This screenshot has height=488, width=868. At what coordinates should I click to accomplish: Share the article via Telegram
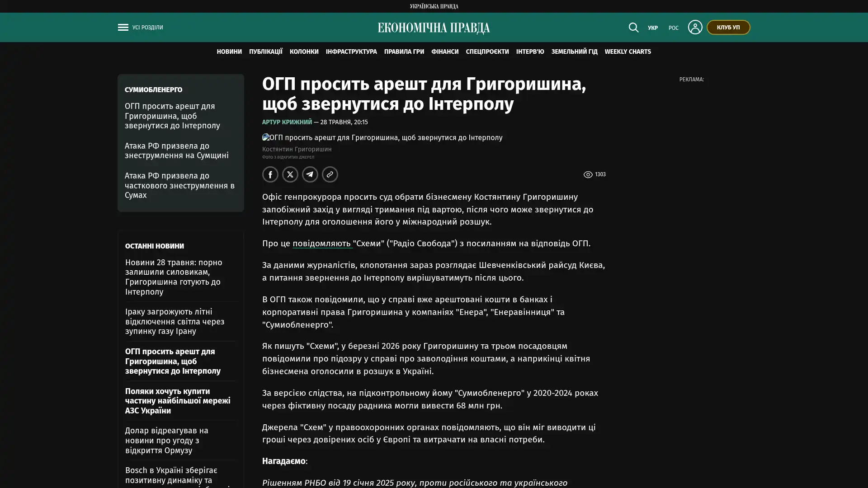310,174
